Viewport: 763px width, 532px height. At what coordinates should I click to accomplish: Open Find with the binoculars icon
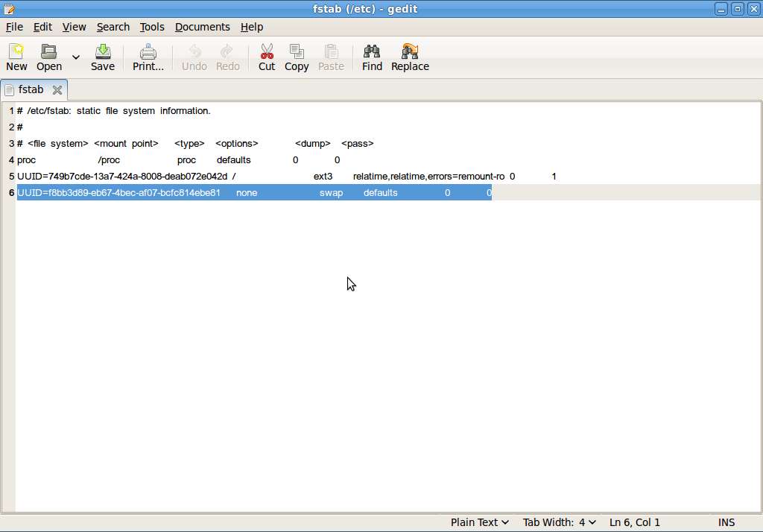point(372,57)
